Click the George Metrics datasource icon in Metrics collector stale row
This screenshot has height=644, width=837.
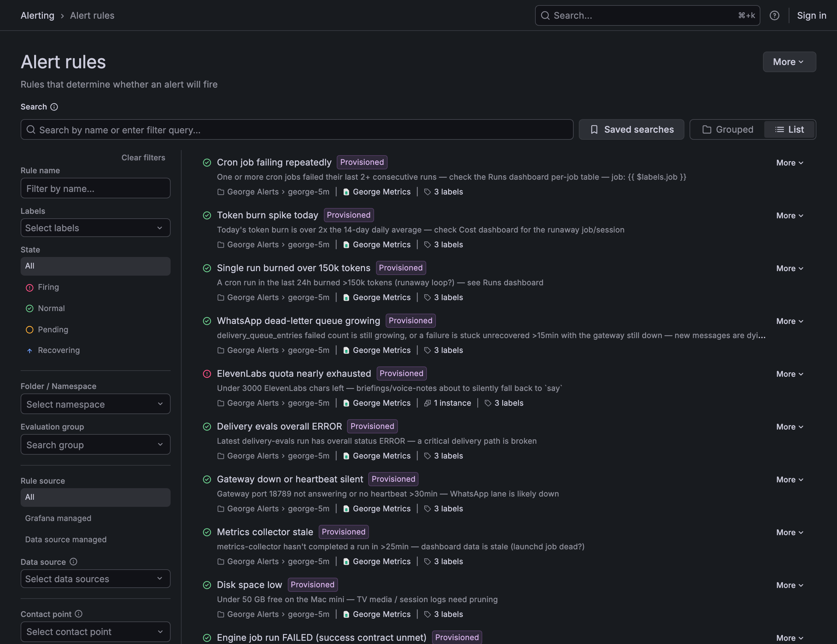(346, 562)
